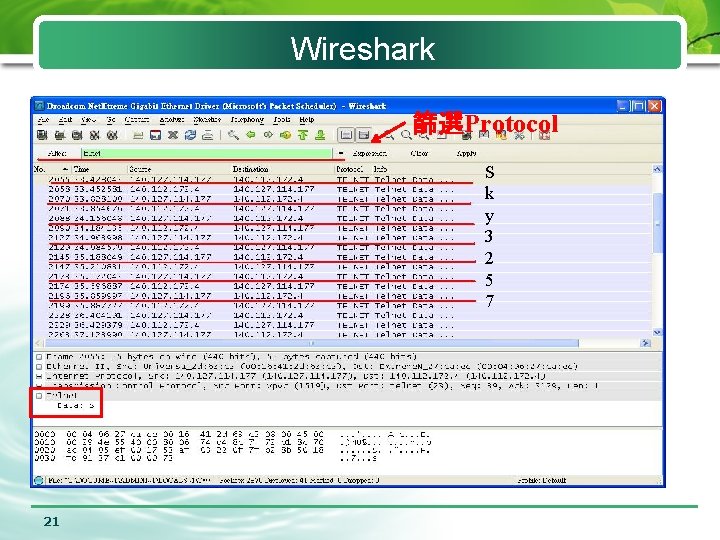Image resolution: width=720 pixels, height=540 pixels.
Task: Click the packet list vertical scrollbar thumb
Action: (x=657, y=223)
